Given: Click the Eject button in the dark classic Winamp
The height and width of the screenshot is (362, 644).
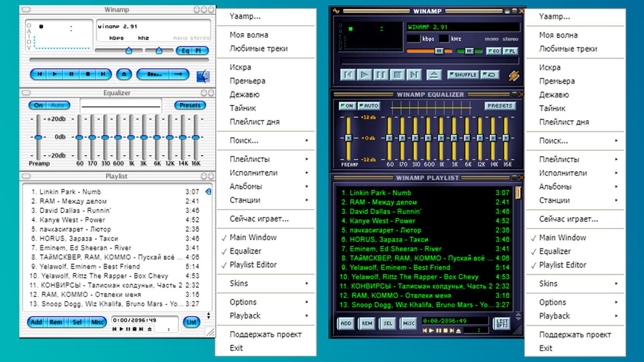Looking at the screenshot, I should pyautogui.click(x=435, y=75).
